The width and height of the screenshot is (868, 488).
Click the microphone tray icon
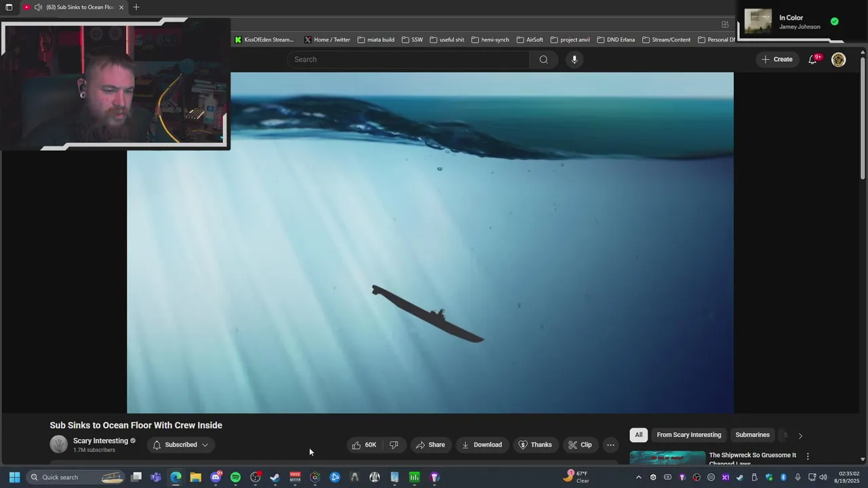click(797, 477)
